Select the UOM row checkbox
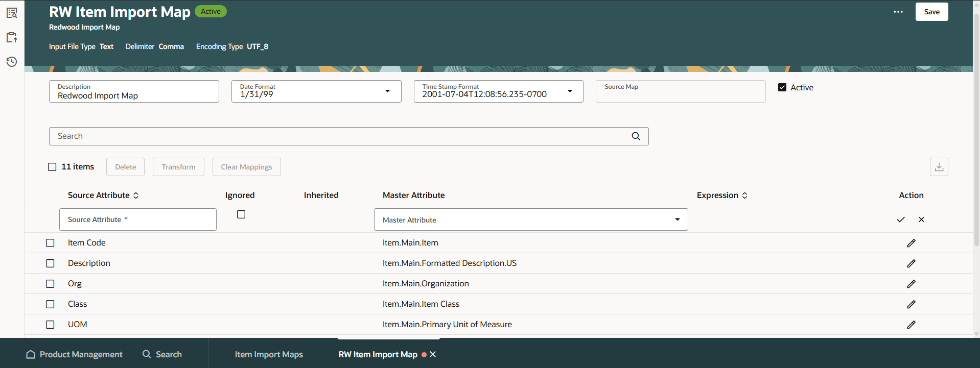The height and width of the screenshot is (368, 980). pyautogui.click(x=50, y=325)
